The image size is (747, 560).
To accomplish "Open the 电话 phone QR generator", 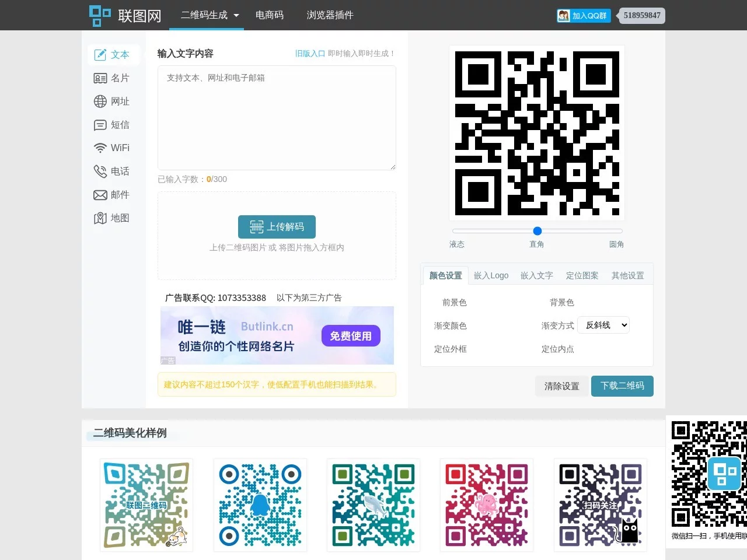I will [x=114, y=171].
